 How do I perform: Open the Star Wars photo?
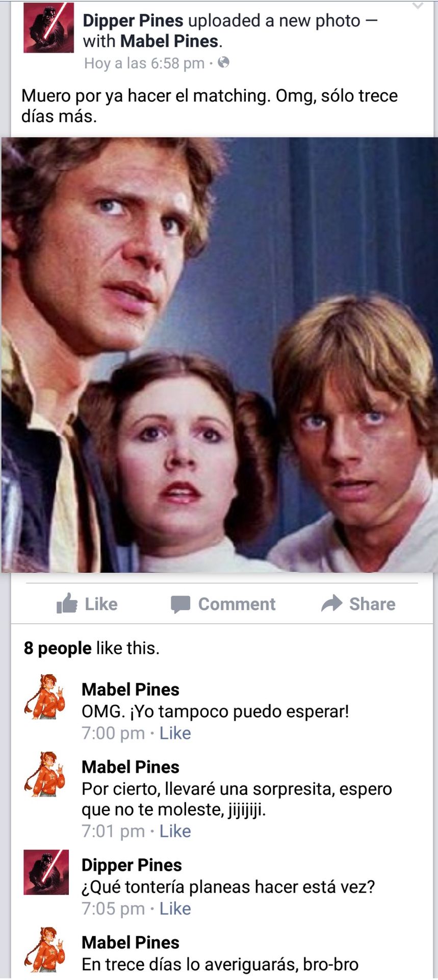click(x=219, y=355)
